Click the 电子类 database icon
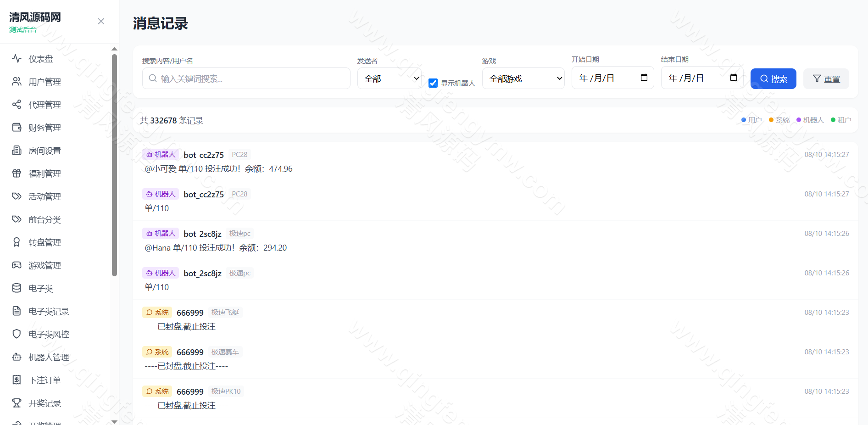868x425 pixels. click(x=17, y=288)
